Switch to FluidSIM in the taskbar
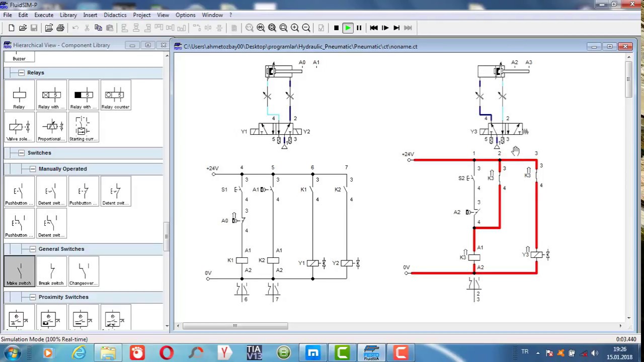This screenshot has height=362, width=644. [371, 353]
